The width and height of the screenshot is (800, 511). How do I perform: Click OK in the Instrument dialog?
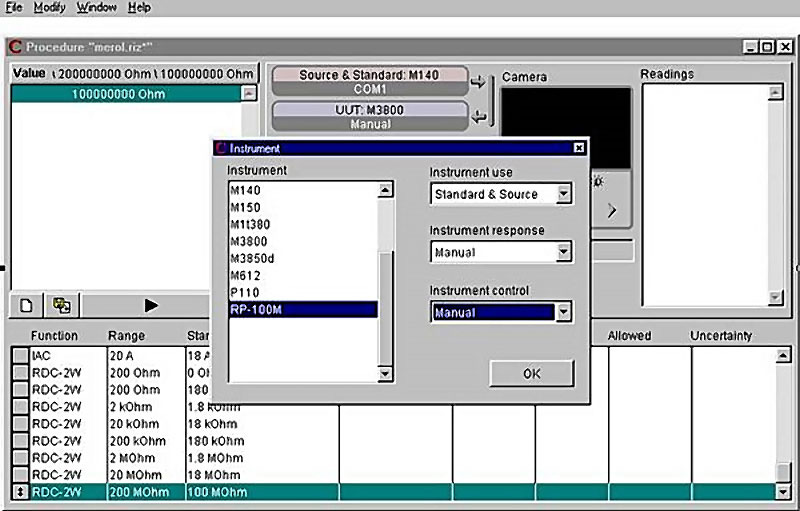pos(531,374)
